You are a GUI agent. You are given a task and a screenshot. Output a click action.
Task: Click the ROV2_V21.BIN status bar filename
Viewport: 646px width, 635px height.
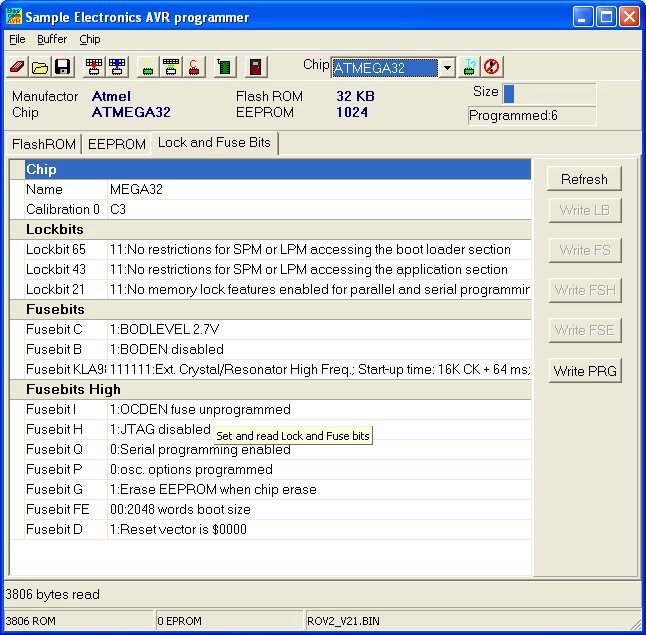click(343, 621)
